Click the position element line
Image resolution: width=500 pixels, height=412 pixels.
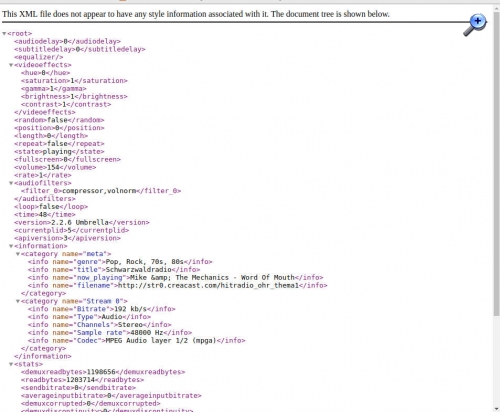coord(59,128)
